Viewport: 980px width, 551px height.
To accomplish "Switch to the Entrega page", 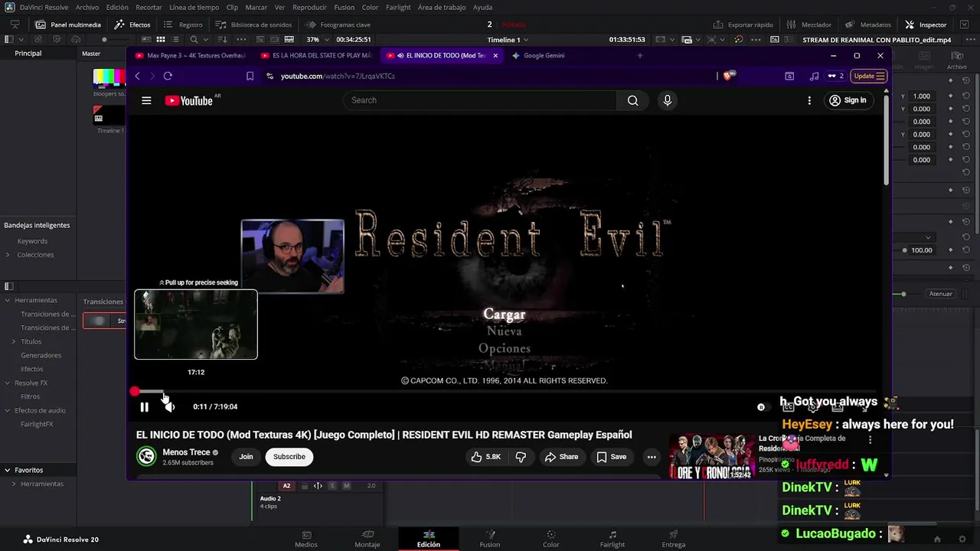I will [x=674, y=539].
